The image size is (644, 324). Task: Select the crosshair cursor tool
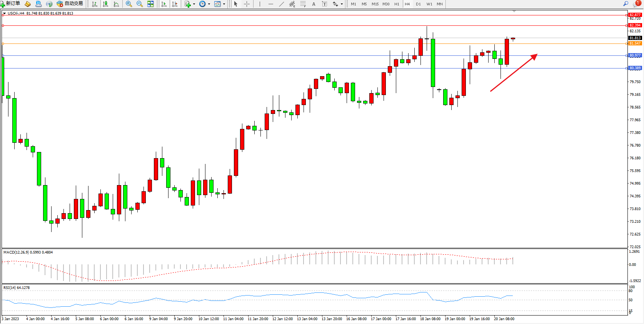pyautogui.click(x=247, y=4)
